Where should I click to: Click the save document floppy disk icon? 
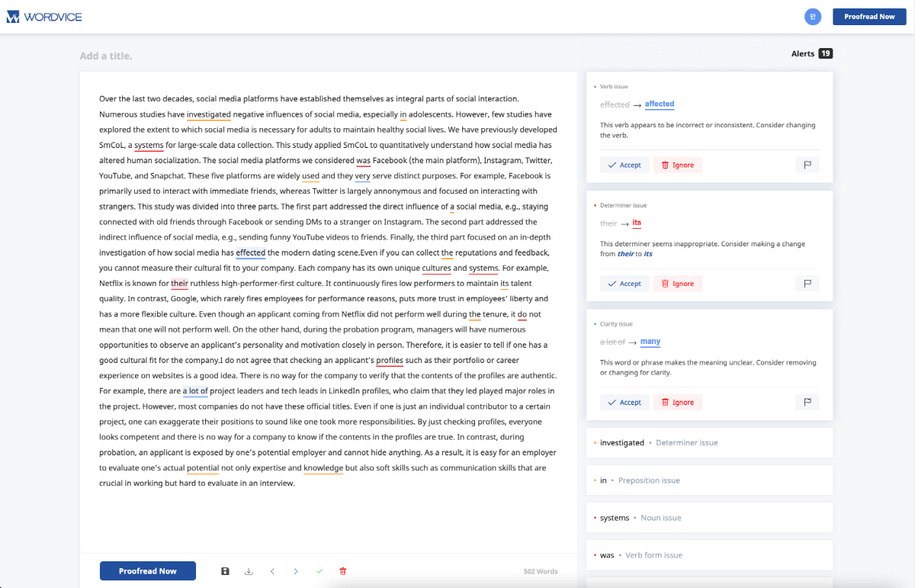coord(225,571)
